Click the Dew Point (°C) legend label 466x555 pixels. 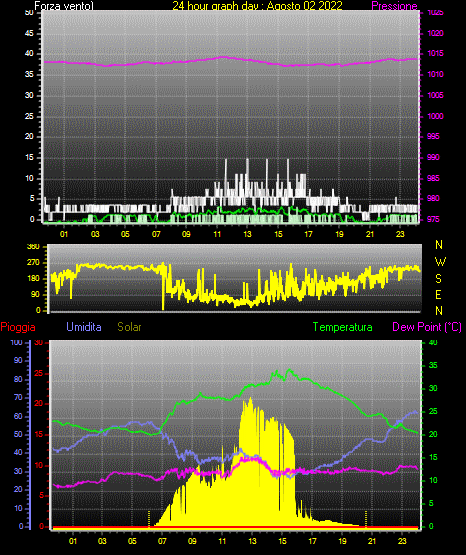427,327
